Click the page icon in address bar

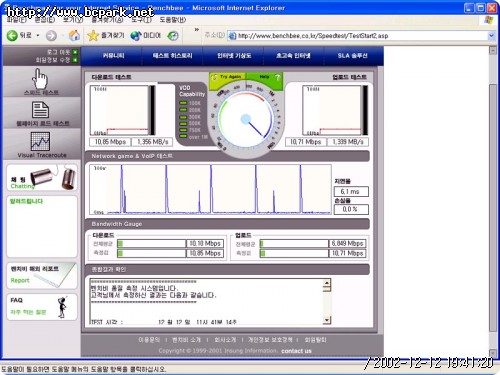click(x=232, y=36)
